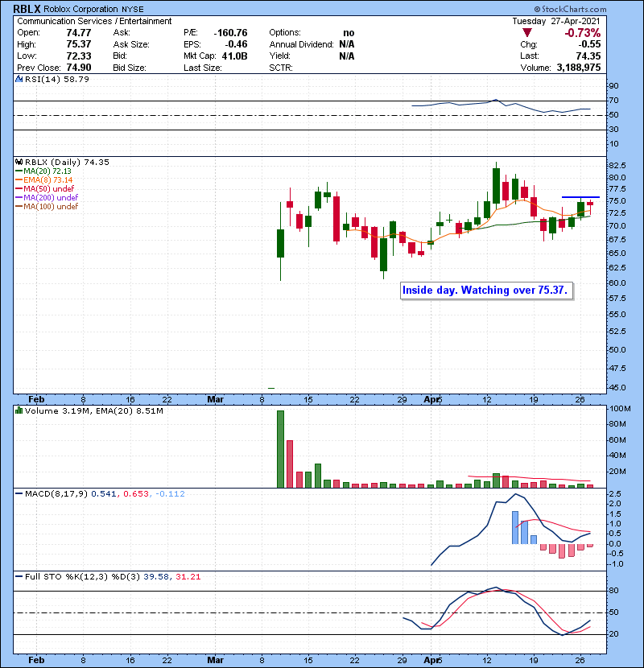Click the Yield label
The image size is (644, 668).
[279, 56]
